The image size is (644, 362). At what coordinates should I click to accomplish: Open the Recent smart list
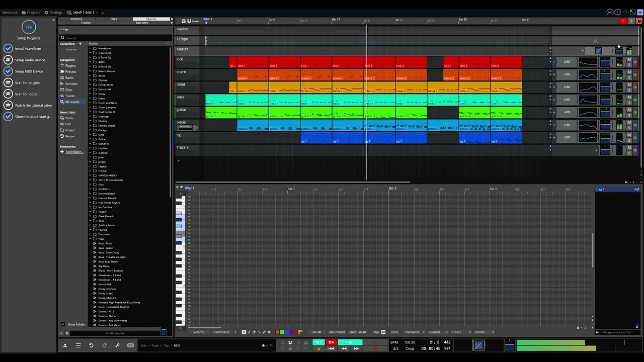[70, 136]
